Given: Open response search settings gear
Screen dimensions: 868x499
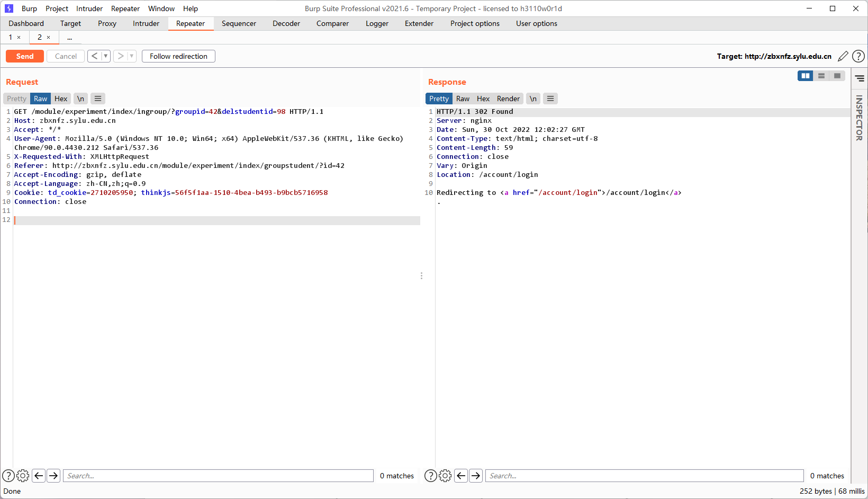Looking at the screenshot, I should (445, 476).
